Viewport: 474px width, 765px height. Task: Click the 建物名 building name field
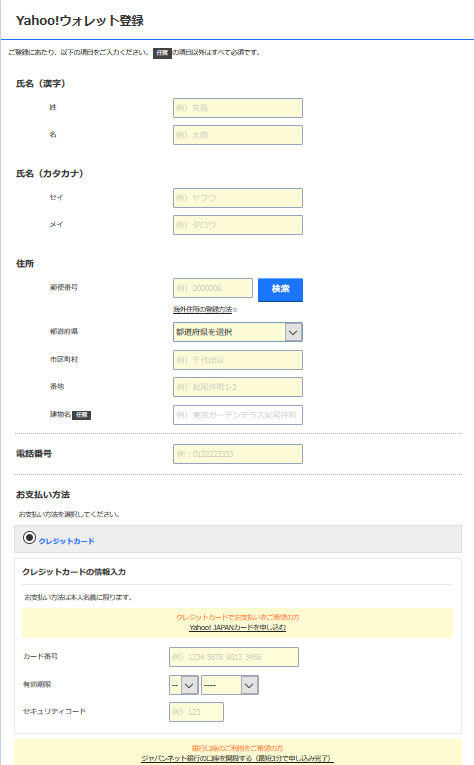[x=237, y=415]
